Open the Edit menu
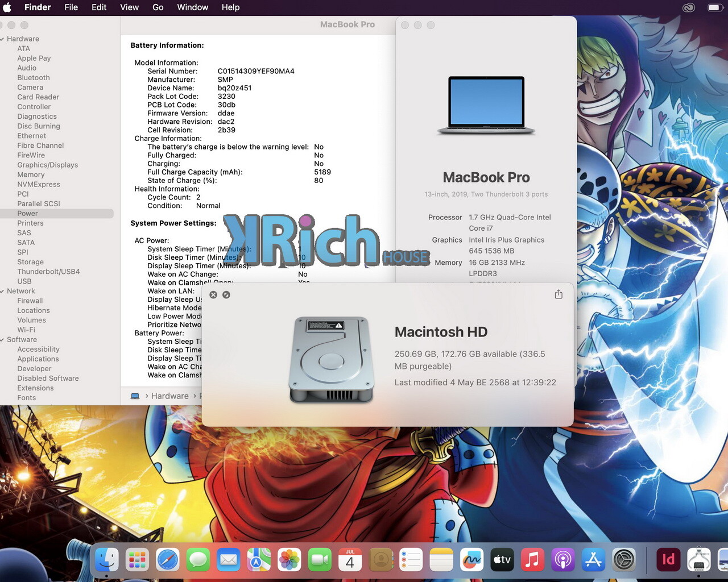Viewport: 728px width, 582px height. point(99,7)
